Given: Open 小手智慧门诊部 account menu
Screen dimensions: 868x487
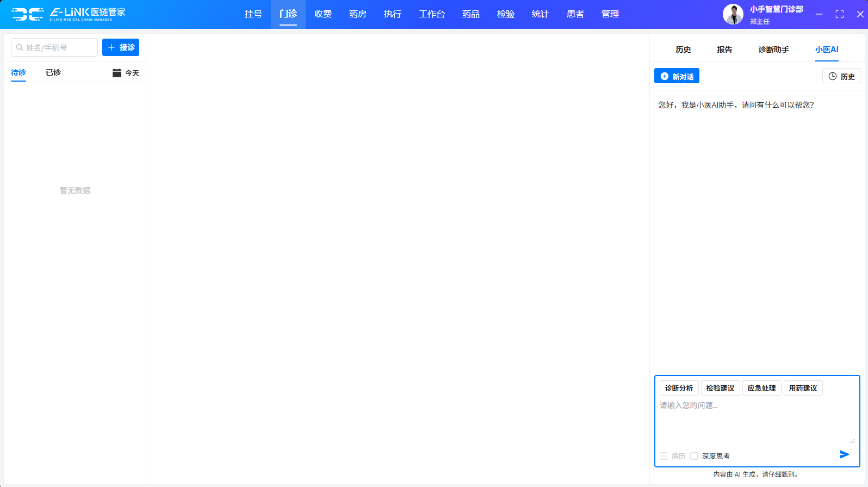Looking at the screenshot, I should tap(776, 9).
